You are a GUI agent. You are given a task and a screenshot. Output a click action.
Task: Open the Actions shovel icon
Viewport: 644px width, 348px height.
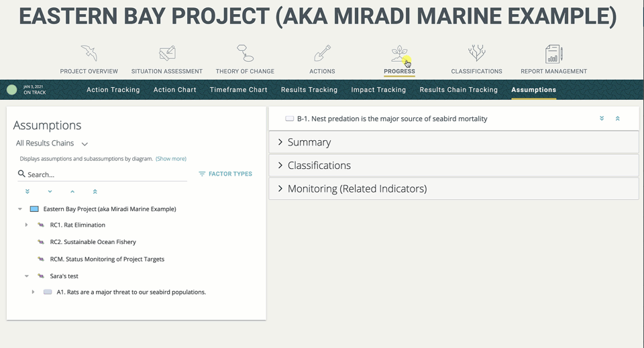point(322,54)
